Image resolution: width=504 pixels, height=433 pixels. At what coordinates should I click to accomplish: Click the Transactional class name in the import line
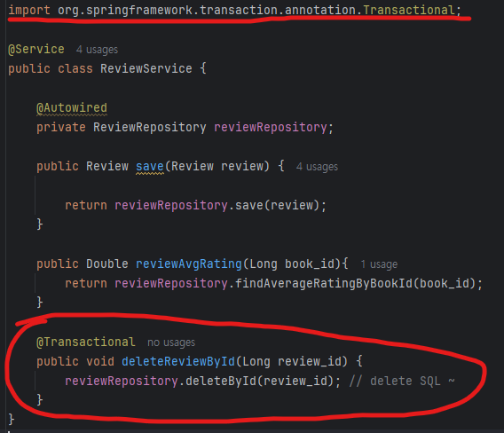tap(408, 11)
